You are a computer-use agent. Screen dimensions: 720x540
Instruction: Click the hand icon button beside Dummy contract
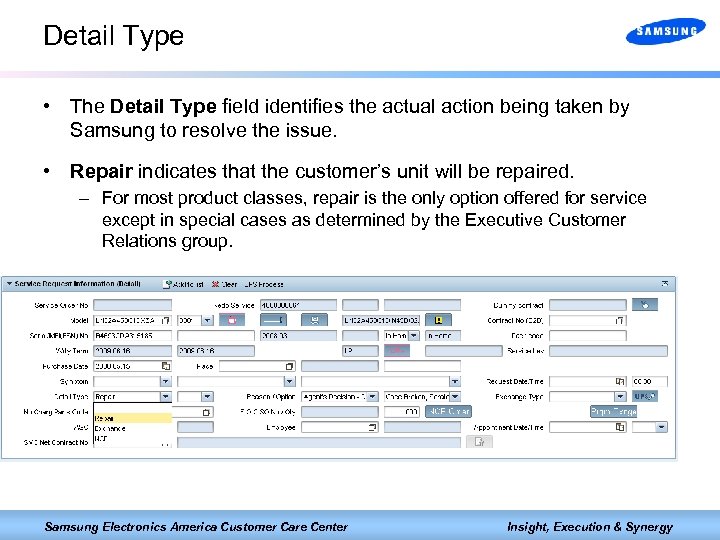pos(645,304)
